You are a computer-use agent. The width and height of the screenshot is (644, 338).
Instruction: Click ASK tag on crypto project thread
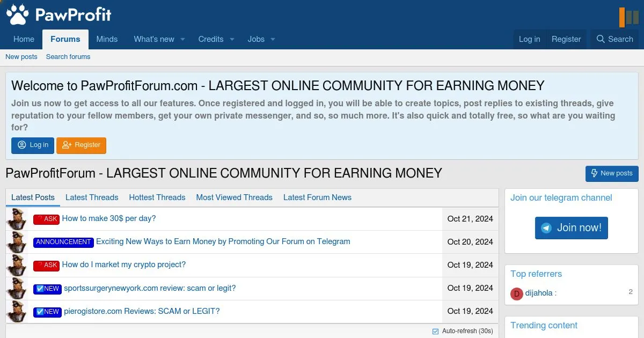47,265
